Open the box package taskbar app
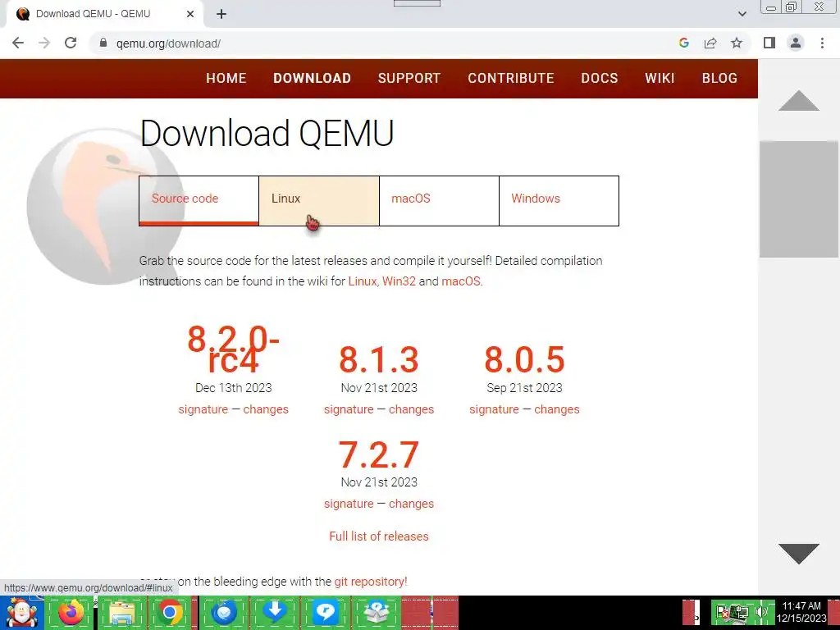This screenshot has width=840, height=630. pos(376,613)
